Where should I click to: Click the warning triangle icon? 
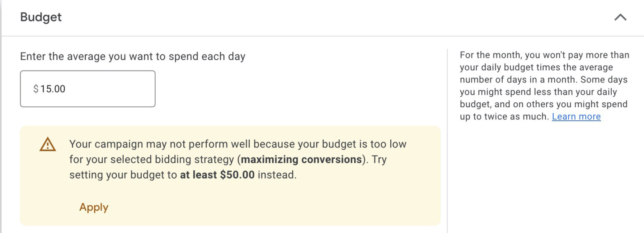pos(48,145)
